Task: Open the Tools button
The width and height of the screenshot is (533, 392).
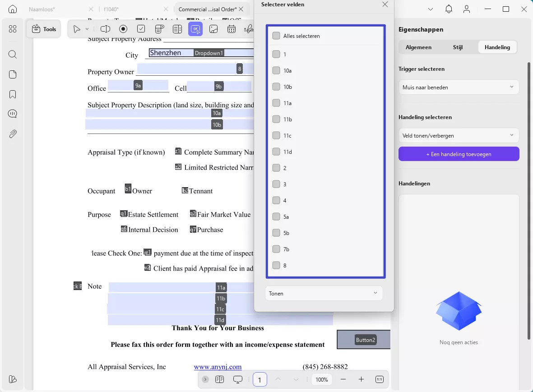Action: [44, 29]
